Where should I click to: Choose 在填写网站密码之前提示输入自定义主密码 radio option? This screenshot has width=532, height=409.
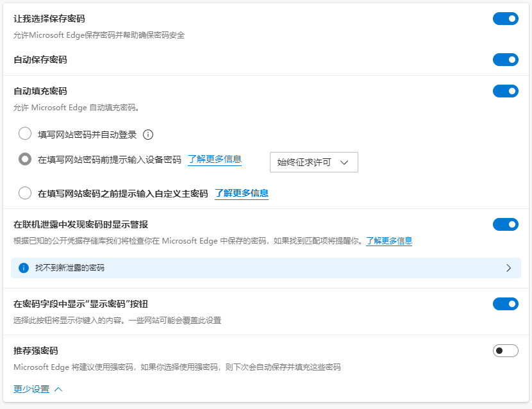[x=25, y=193]
